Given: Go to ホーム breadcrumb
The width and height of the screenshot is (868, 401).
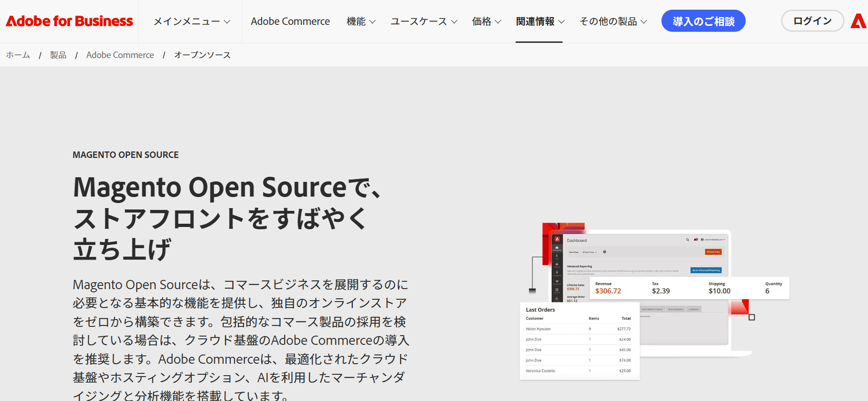Looking at the screenshot, I should (18, 55).
